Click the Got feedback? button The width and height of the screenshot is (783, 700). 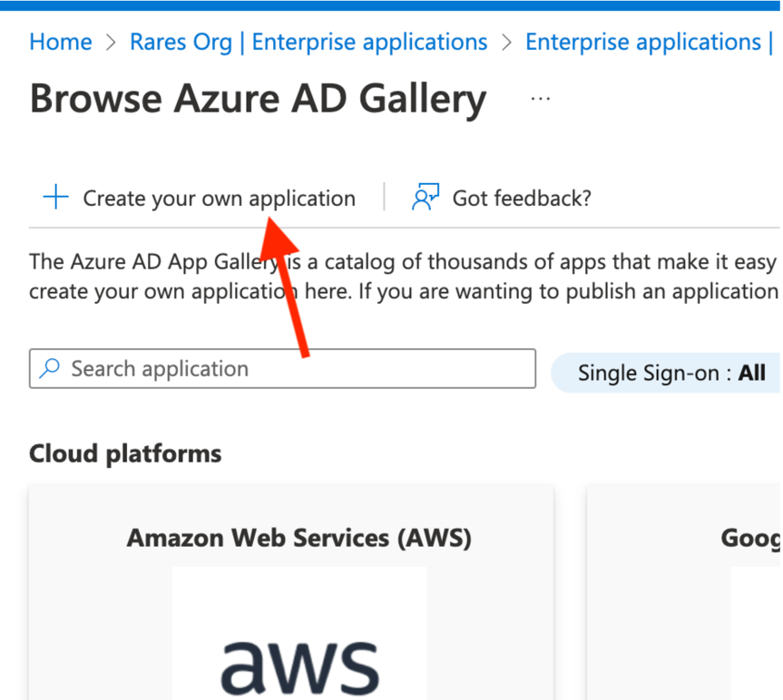520,196
